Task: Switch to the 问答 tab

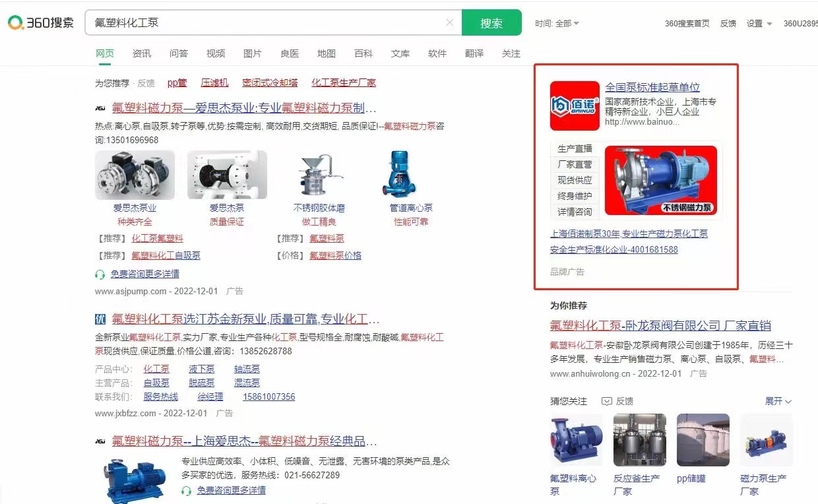Action: point(179,53)
